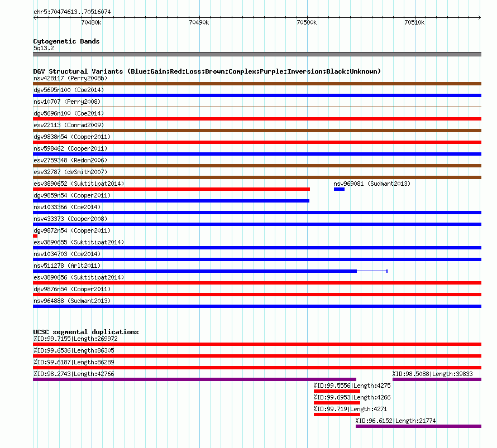Viewport: 497px width, 448px height.
Task: Select variant nsv598462 (Cooper2011) label
Action: pos(70,148)
